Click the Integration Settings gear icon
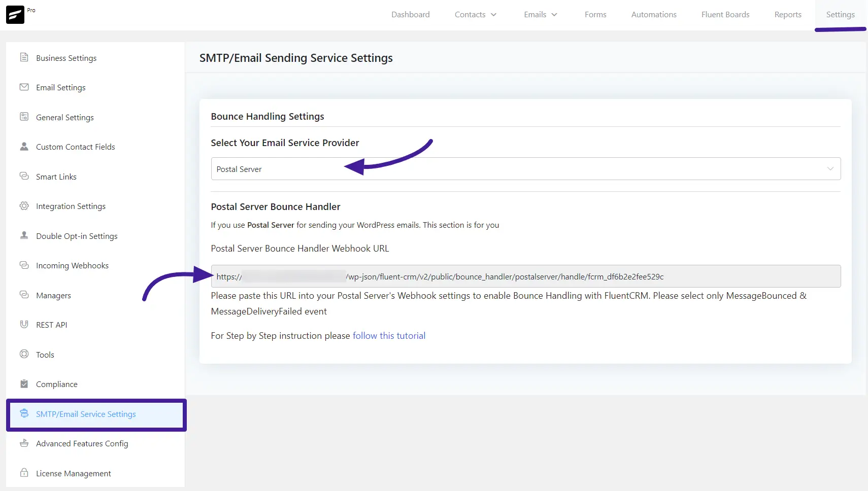The height and width of the screenshot is (491, 868). pos(24,206)
